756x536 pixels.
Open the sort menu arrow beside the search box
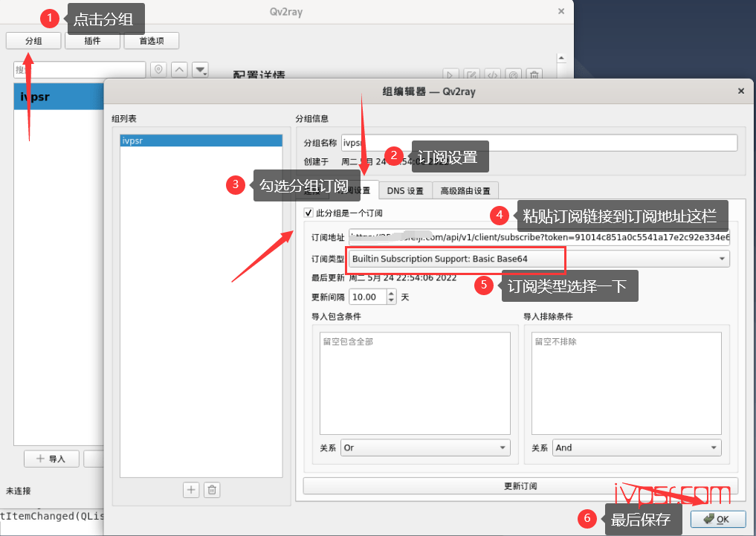point(200,70)
